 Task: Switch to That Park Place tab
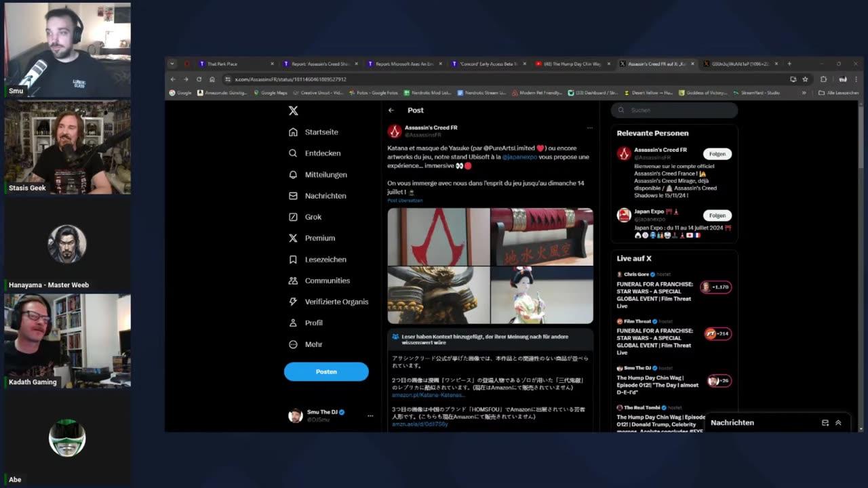click(236, 64)
